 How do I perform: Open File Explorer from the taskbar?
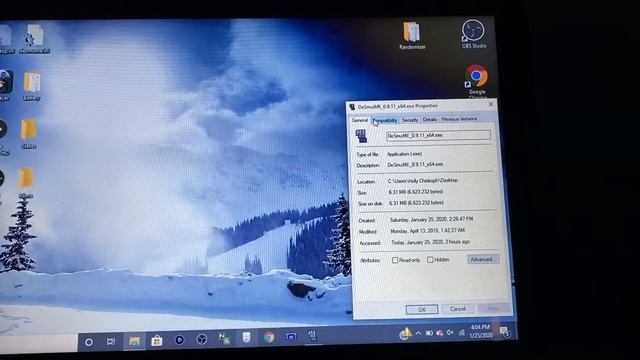(x=134, y=341)
